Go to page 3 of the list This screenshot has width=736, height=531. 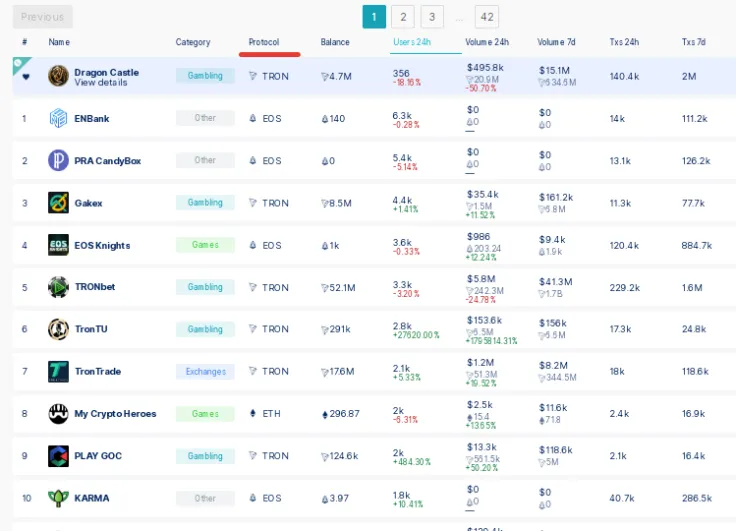tap(432, 17)
